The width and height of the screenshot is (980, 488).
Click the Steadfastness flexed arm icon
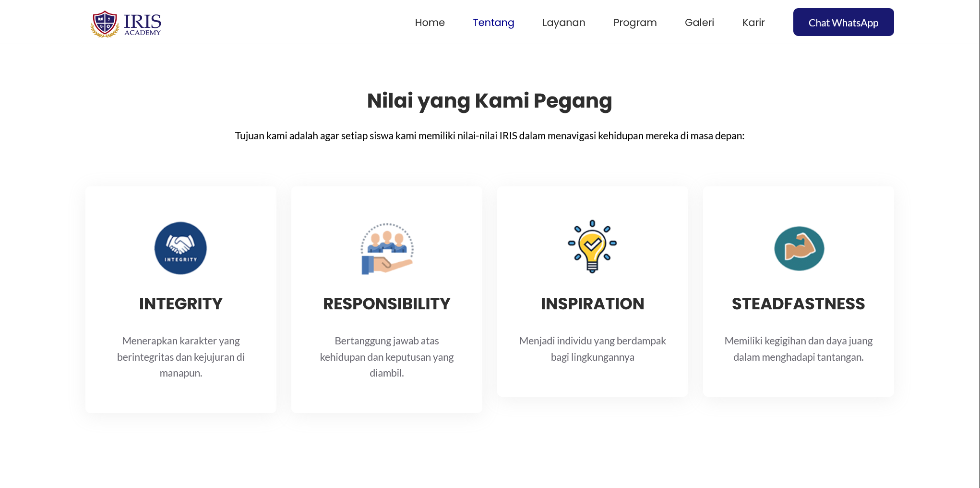pos(799,248)
